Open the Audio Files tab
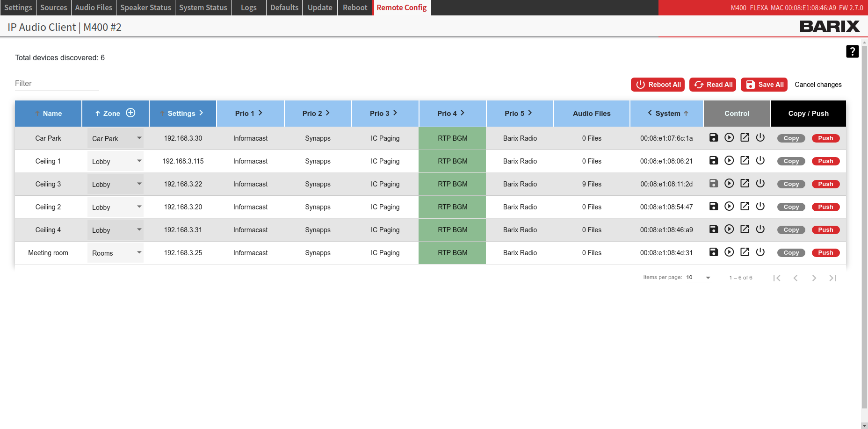 (94, 7)
